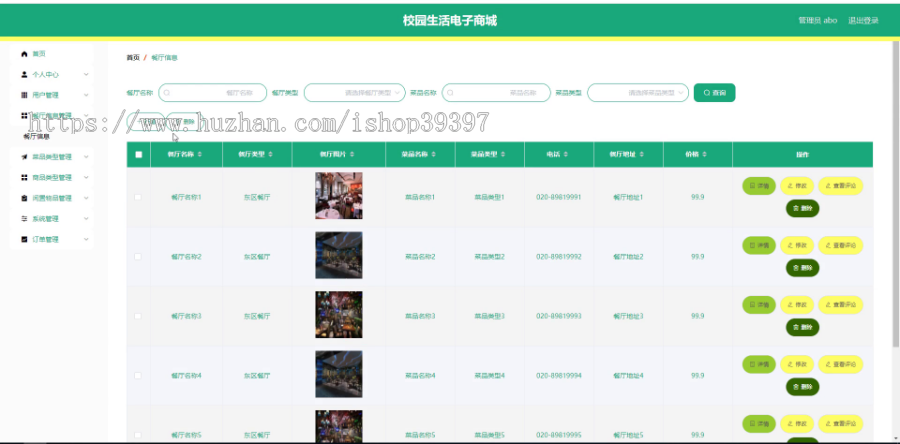Click the magnifier icon in 餐厅名称 search box
The width and height of the screenshot is (900, 444).
point(167,92)
